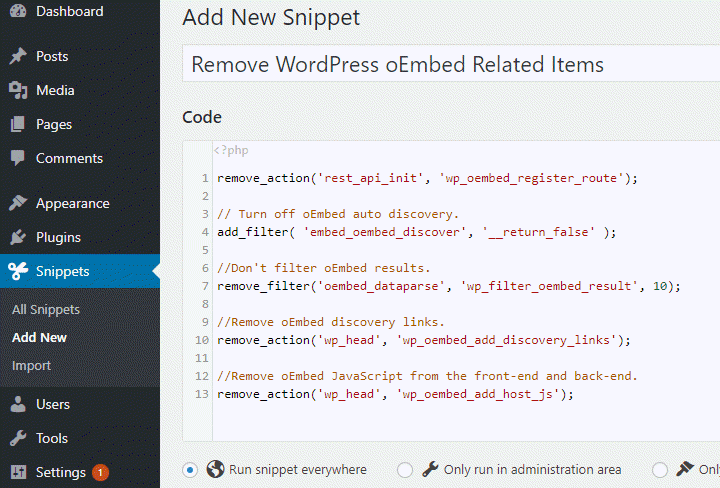Click line number 13 in the gutter
Image resolution: width=720 pixels, height=488 pixels.
(x=202, y=394)
